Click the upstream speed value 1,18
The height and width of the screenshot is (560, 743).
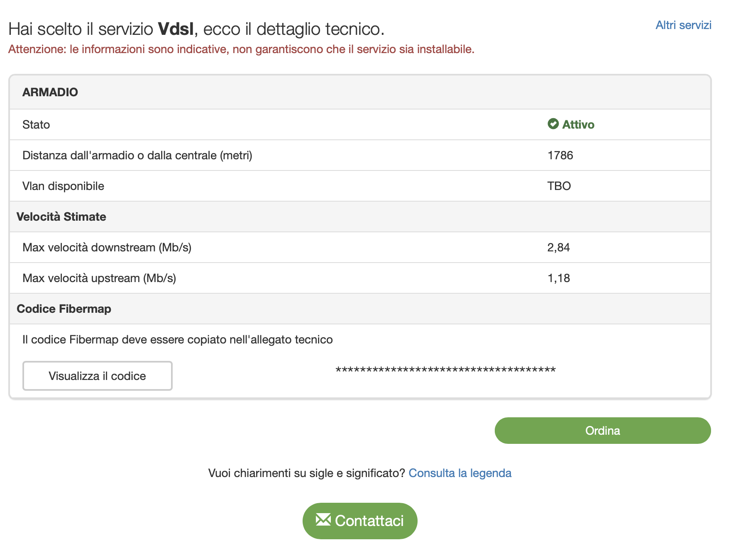click(x=558, y=278)
